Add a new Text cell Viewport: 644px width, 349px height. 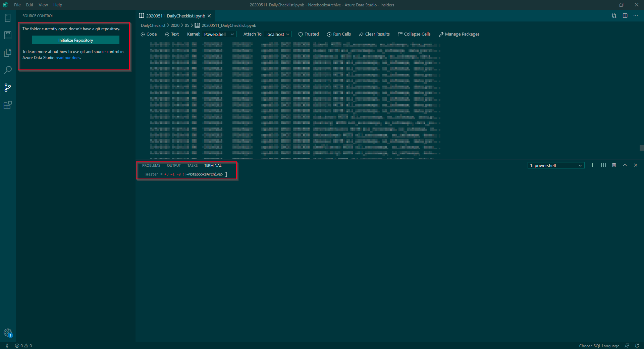[172, 34]
